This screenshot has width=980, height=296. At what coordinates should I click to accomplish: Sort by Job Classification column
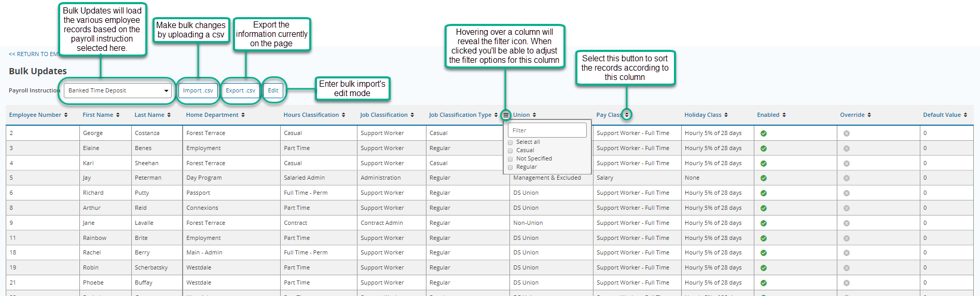tap(412, 115)
